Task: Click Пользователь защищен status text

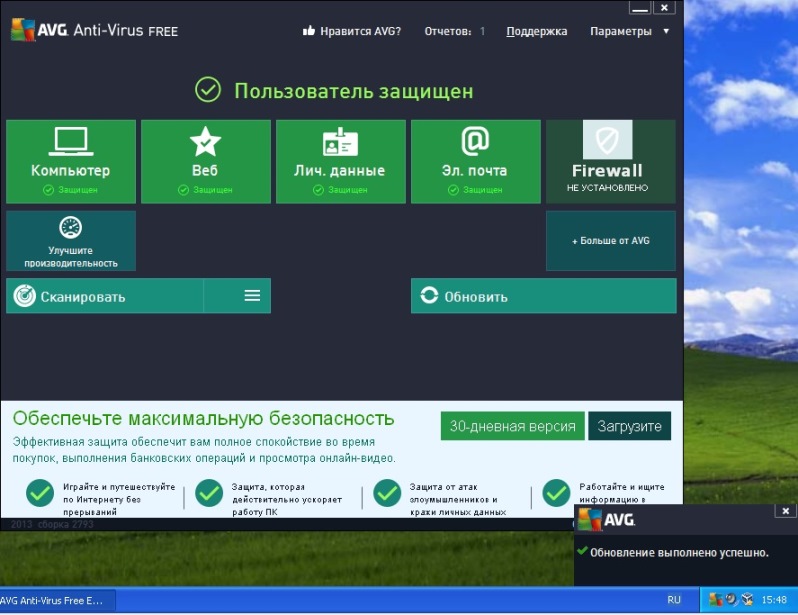Action: click(x=354, y=92)
